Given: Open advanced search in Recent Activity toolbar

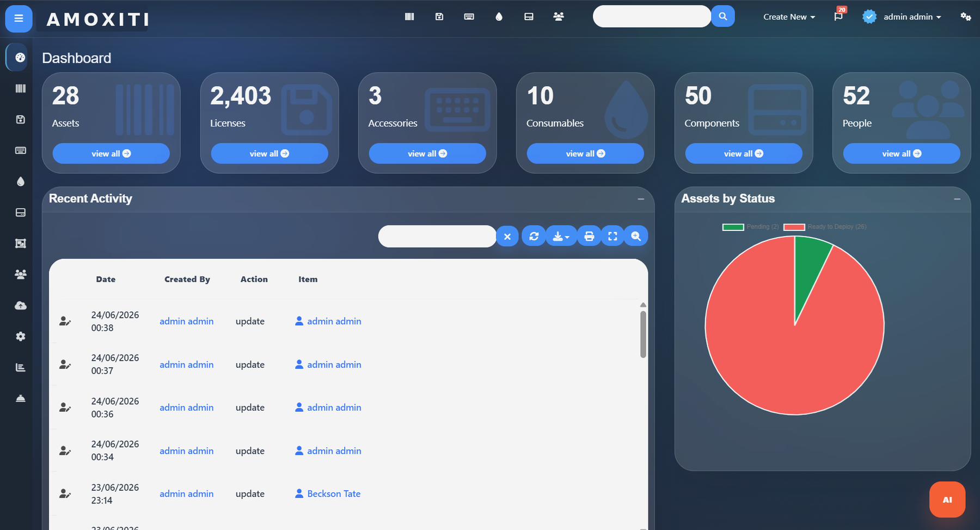Looking at the screenshot, I should [636, 236].
